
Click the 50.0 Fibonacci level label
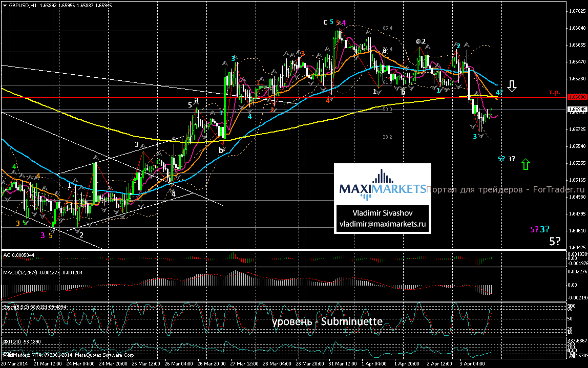[x=388, y=110]
